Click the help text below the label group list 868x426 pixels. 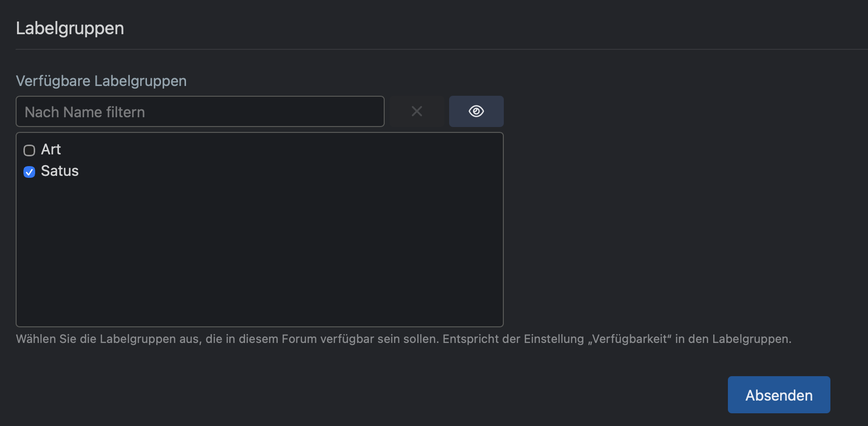coord(404,339)
